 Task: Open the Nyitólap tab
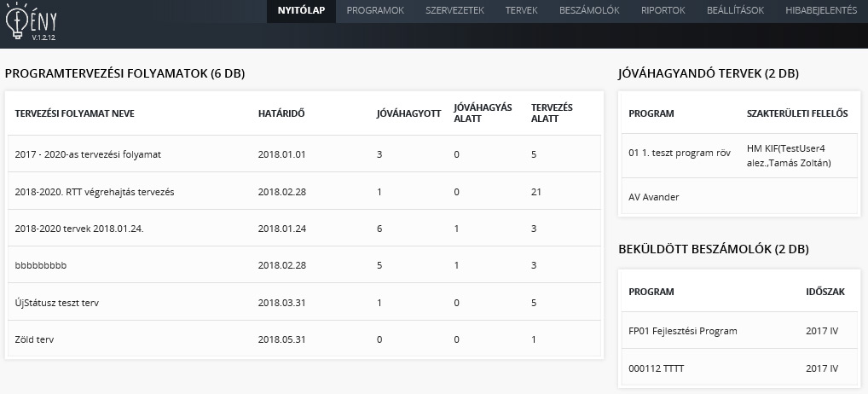(x=301, y=10)
